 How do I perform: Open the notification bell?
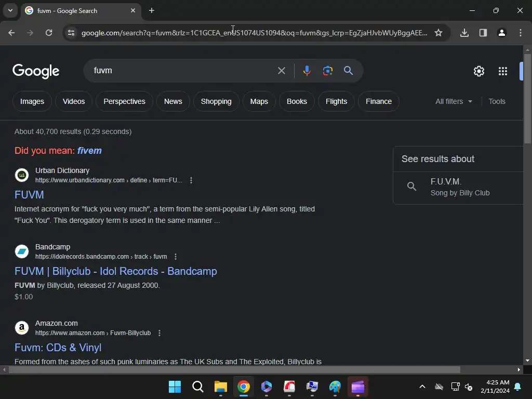[x=518, y=387]
